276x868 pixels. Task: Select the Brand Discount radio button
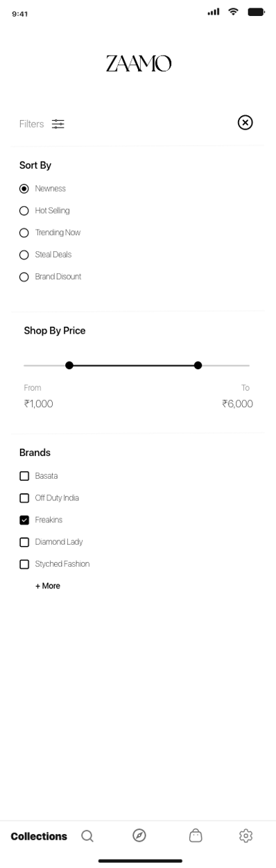(x=24, y=277)
